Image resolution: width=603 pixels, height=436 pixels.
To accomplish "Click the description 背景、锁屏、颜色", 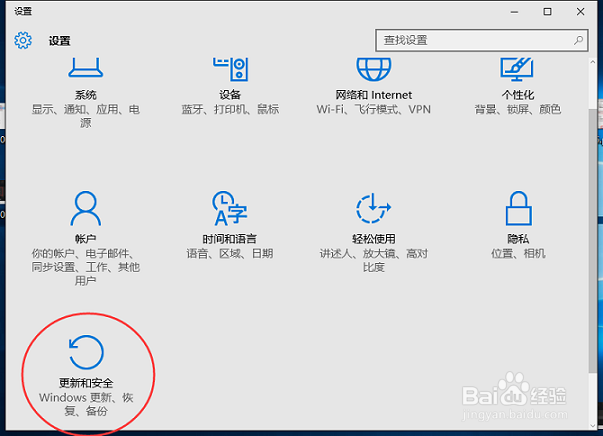I will coord(518,109).
